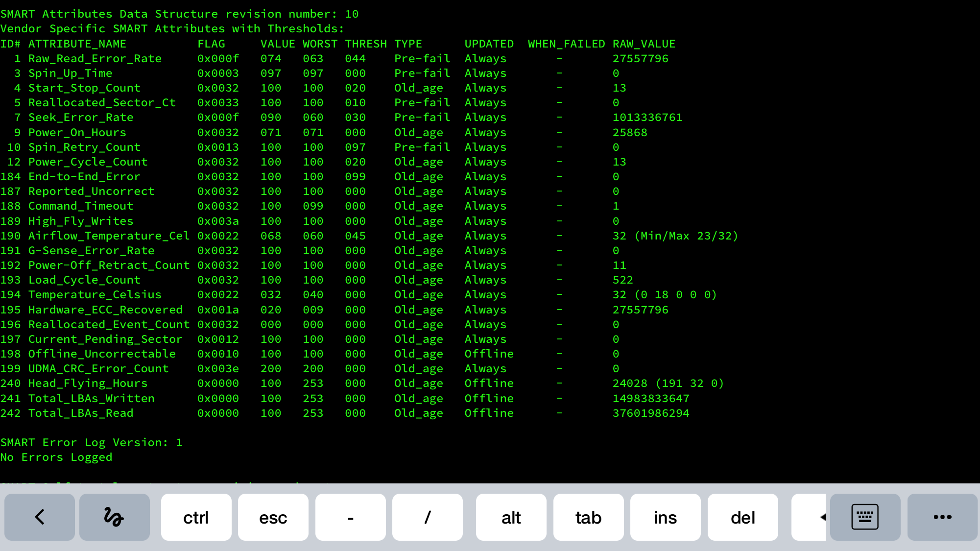Click the ATTRIBUTE_NAME column header
This screenshot has width=980, height=551.
[77, 44]
